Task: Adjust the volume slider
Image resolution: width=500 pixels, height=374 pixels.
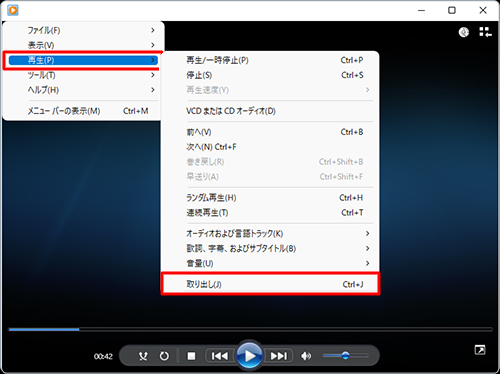Action: click(345, 356)
